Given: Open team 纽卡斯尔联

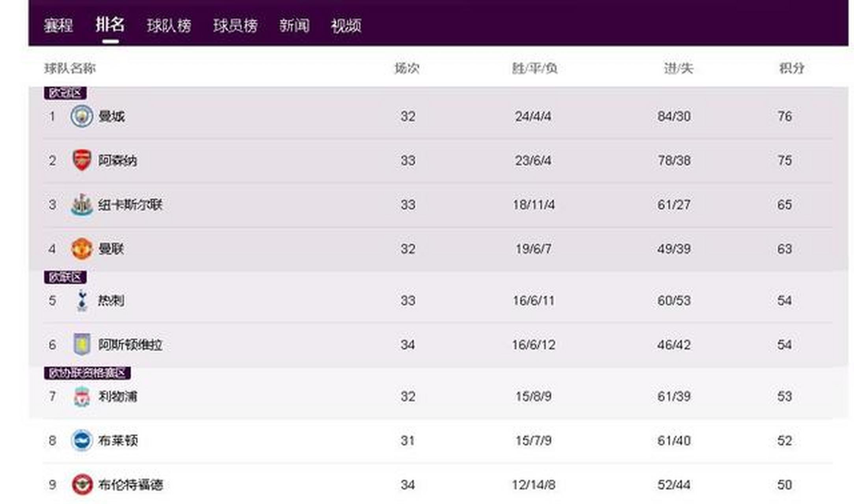Looking at the screenshot, I should tap(130, 205).
